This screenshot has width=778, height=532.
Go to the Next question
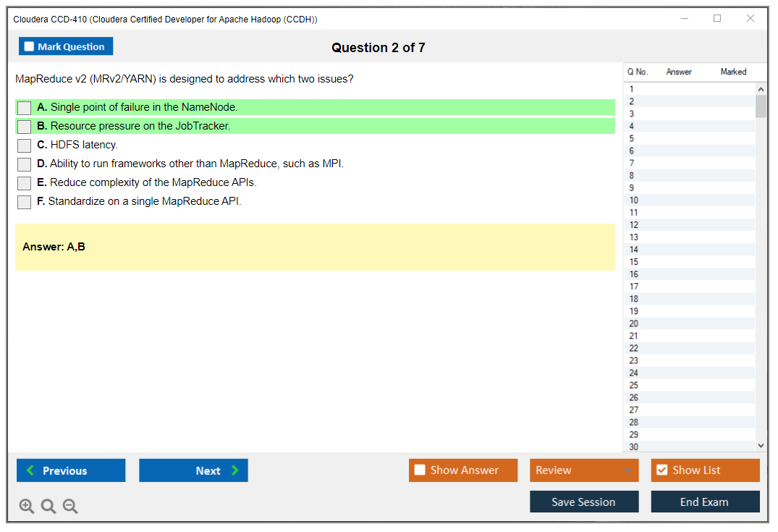coord(193,470)
